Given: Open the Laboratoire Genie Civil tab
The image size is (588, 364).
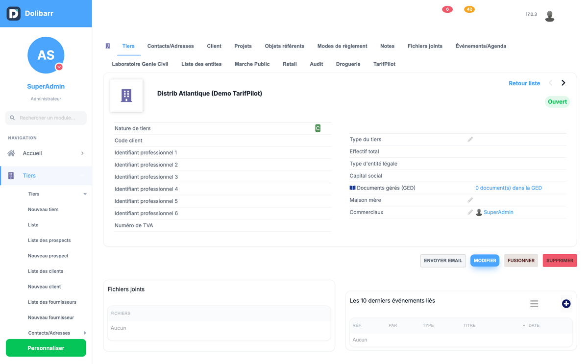Looking at the screenshot, I should pos(140,64).
